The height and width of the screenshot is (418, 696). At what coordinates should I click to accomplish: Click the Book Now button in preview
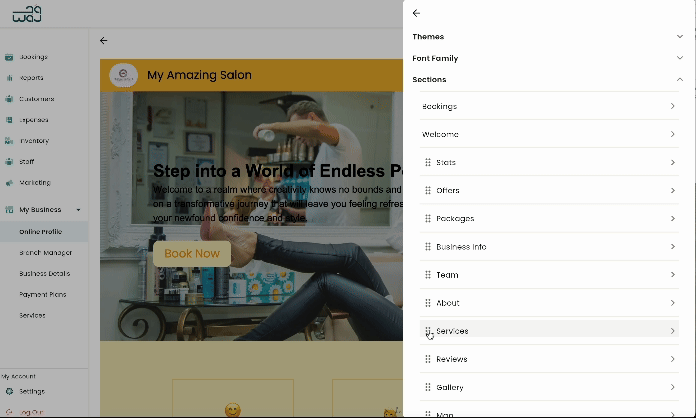192,253
